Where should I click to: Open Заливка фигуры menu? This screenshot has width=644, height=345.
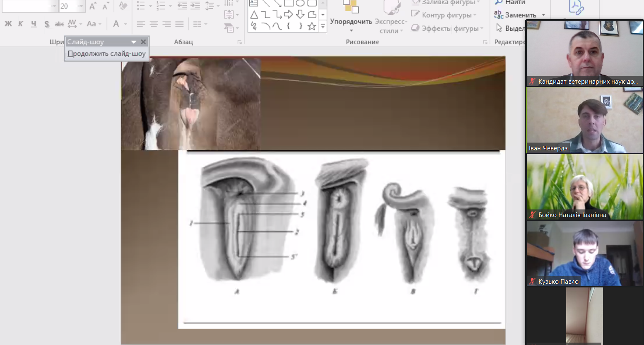(x=445, y=2)
